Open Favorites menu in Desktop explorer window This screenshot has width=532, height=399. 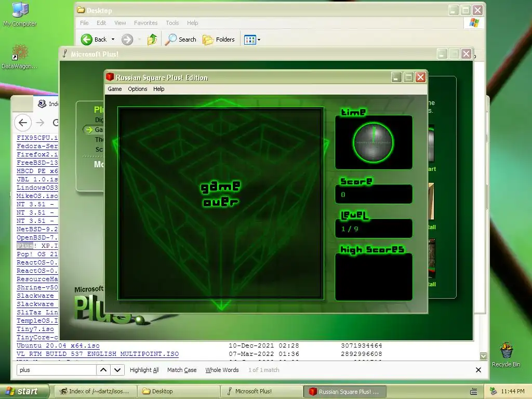pos(145,23)
